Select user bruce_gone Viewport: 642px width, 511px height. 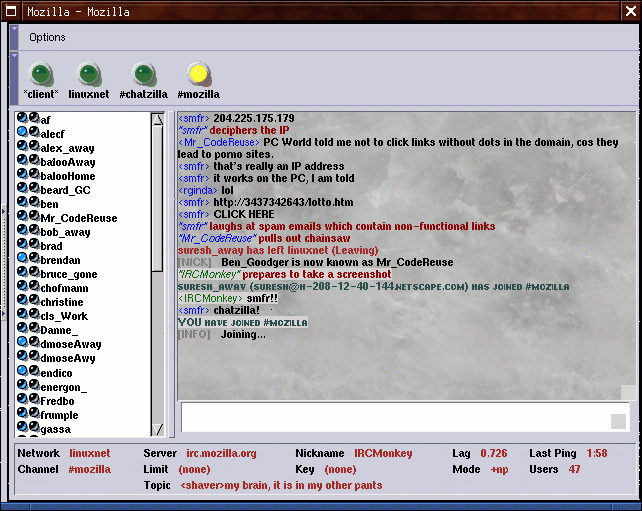pos(69,274)
